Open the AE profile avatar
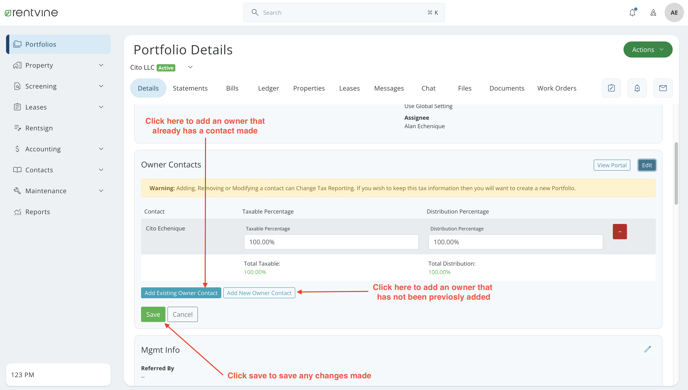Viewport: 688px width, 390px height. 674,13
